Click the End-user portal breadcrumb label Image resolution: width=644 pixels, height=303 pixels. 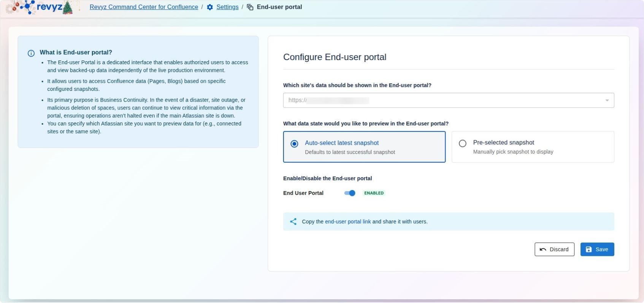(279, 7)
